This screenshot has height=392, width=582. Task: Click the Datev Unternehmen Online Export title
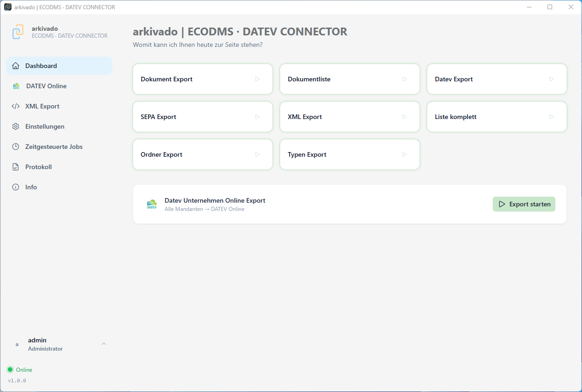coord(215,200)
